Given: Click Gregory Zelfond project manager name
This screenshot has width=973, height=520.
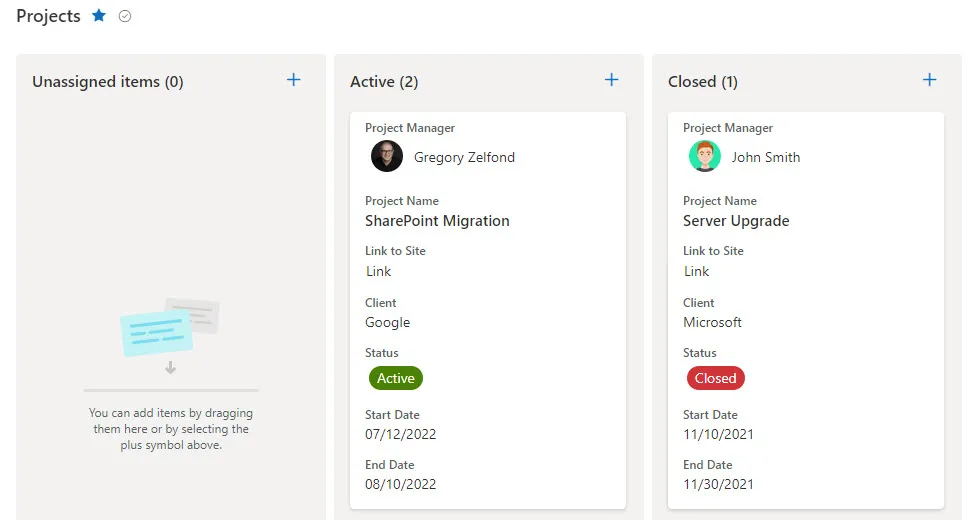Looking at the screenshot, I should pos(464,157).
